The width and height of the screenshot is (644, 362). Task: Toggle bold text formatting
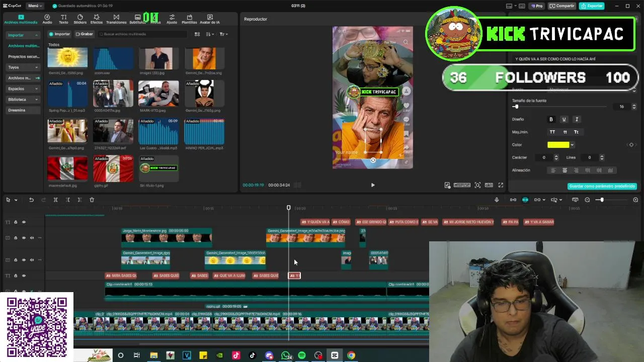pyautogui.click(x=551, y=119)
